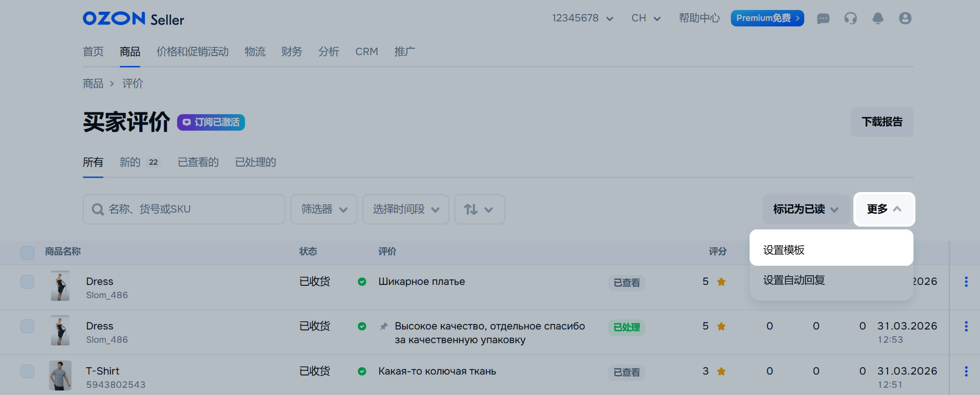Select 设置自动回复 menu option
Screen dimensions: 980x395
[794, 280]
